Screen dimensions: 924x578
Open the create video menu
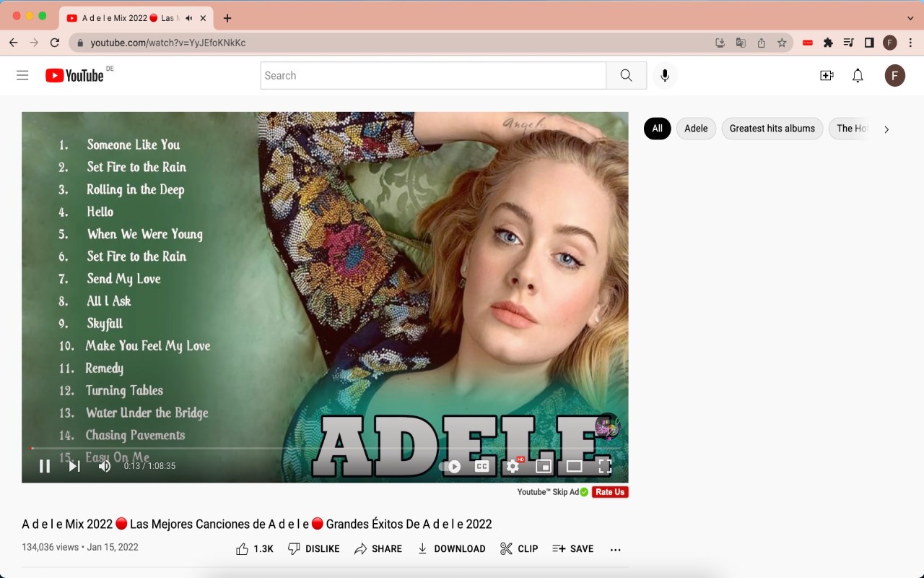pyautogui.click(x=827, y=75)
